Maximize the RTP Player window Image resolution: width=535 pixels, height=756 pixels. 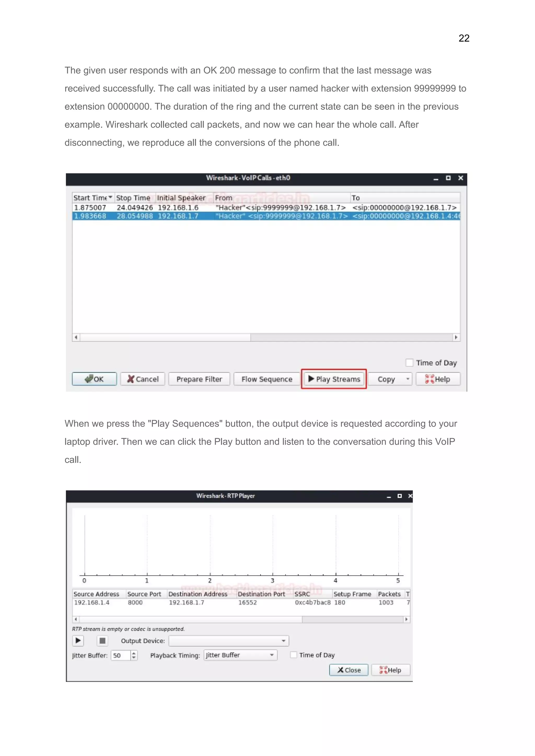400,496
